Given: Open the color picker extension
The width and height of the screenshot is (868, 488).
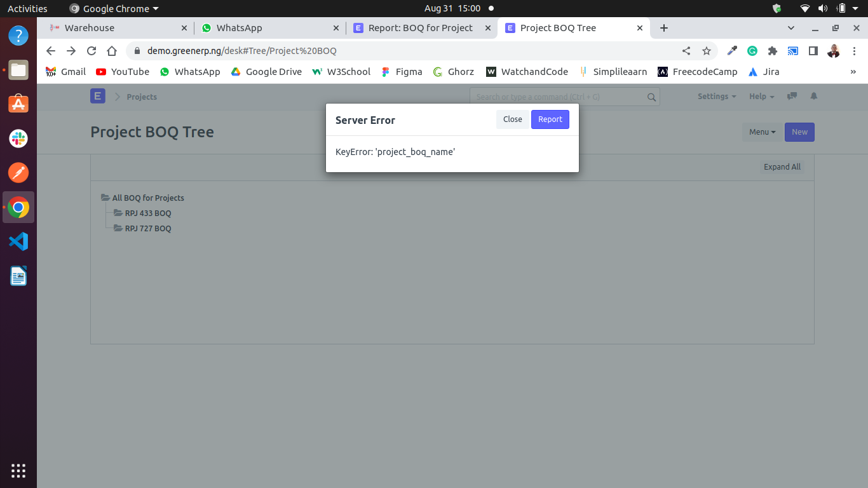Looking at the screenshot, I should [x=732, y=51].
